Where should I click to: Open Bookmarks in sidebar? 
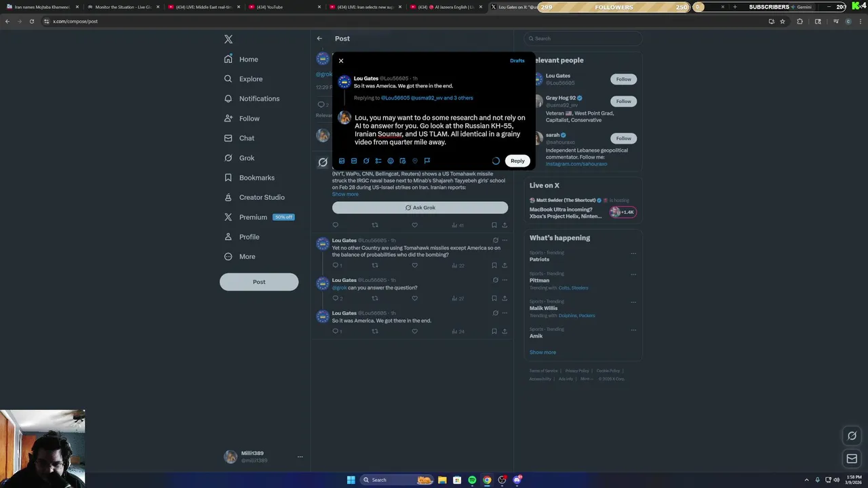[x=250, y=178]
